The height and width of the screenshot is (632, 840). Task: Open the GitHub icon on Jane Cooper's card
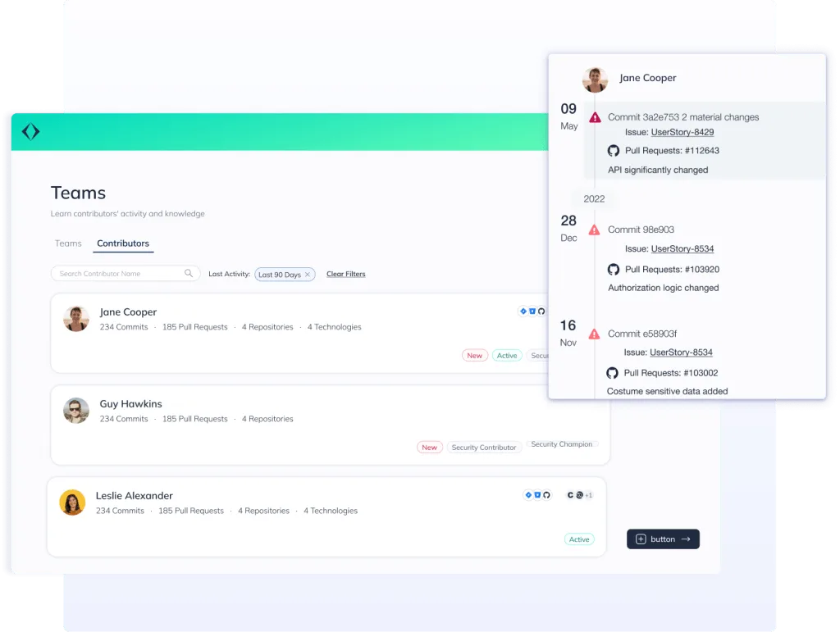pyautogui.click(x=541, y=311)
